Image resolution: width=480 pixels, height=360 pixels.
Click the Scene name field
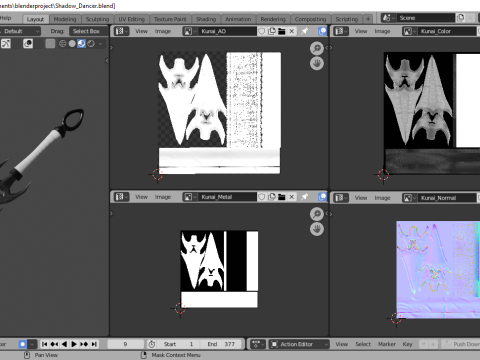pos(425,18)
